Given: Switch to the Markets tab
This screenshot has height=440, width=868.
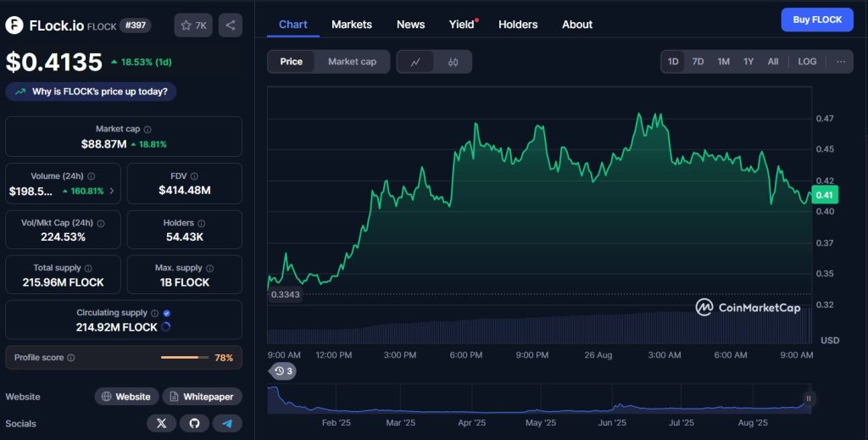Looking at the screenshot, I should [352, 25].
